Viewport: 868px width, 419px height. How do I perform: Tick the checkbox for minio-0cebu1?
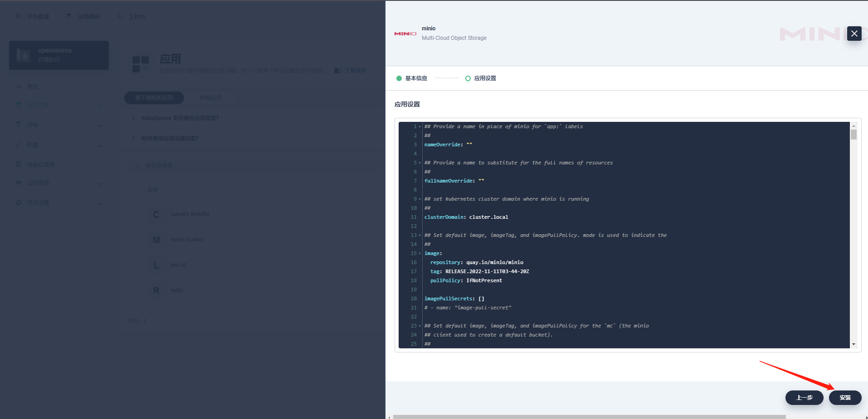(133, 240)
